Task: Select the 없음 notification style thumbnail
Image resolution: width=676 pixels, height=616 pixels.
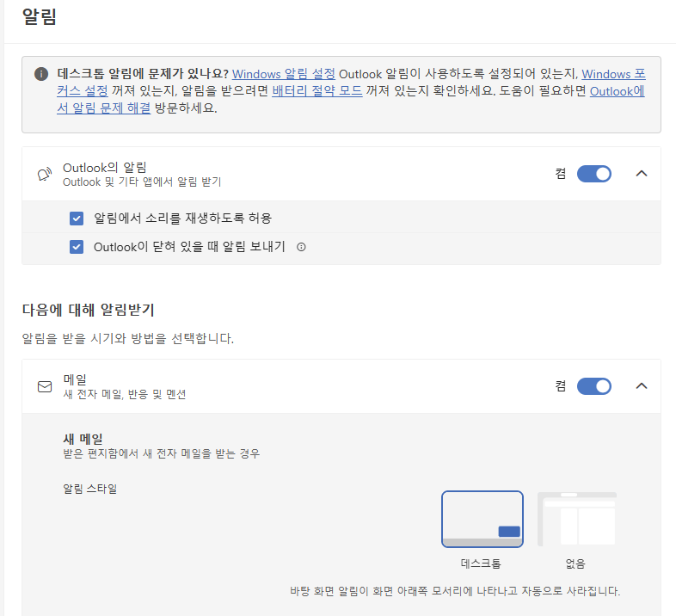Action: 577,519
